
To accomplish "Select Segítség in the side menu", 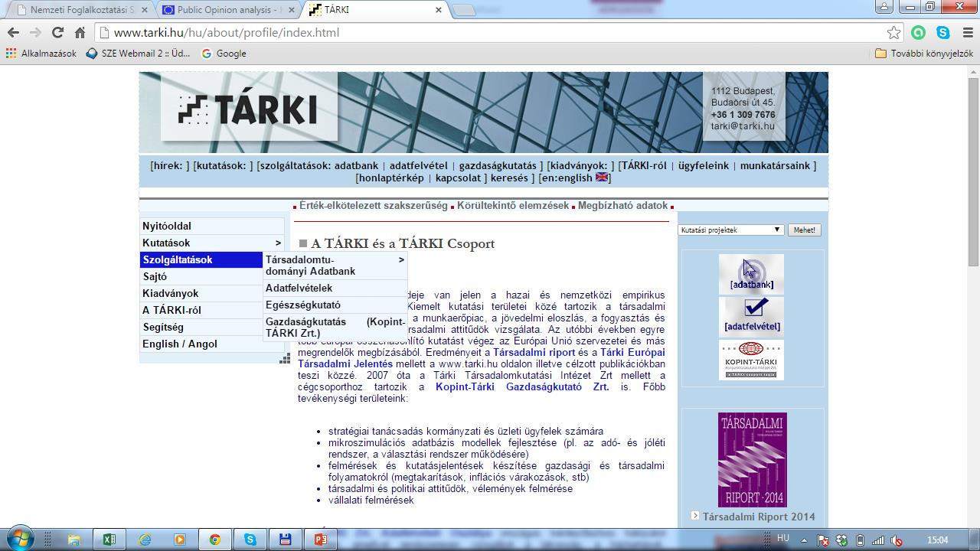I will point(201,327).
